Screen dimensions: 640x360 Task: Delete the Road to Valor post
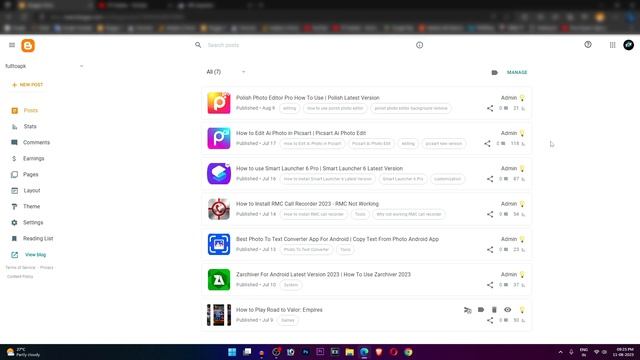pos(494,310)
